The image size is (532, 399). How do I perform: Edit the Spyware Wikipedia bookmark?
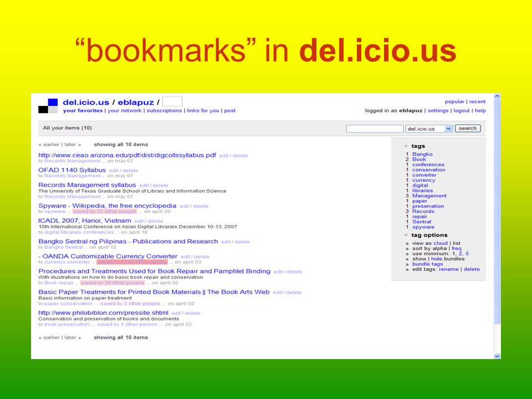coord(184,206)
